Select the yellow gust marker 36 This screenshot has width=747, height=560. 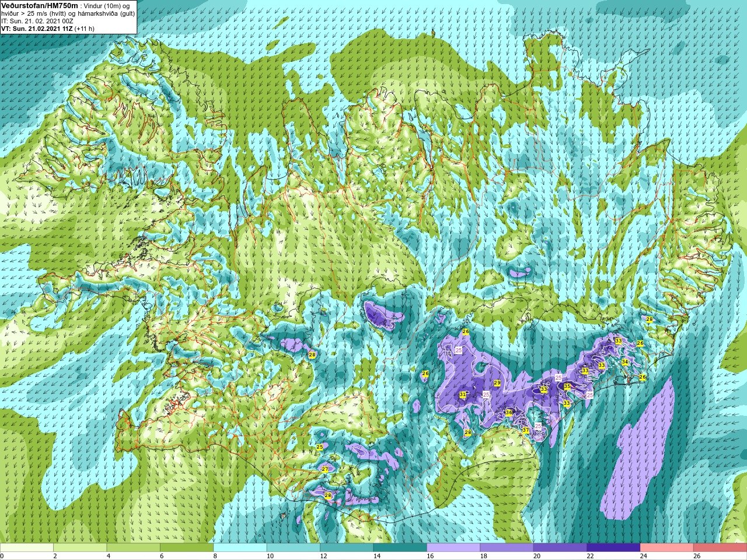pyautogui.click(x=509, y=412)
